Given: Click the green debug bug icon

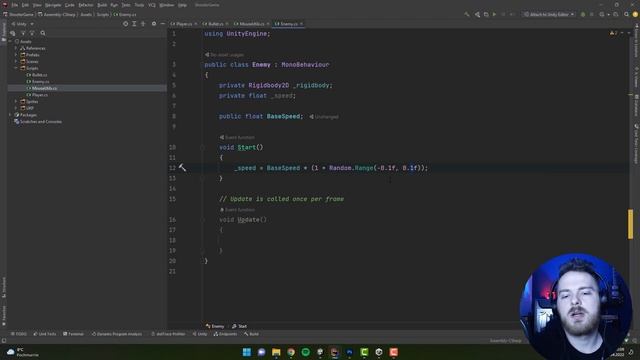Looking at the screenshot, I should click(583, 14).
